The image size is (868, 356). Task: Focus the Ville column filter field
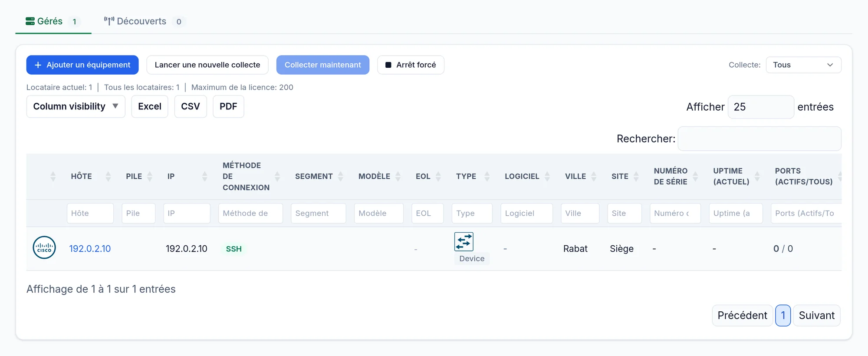(x=580, y=213)
